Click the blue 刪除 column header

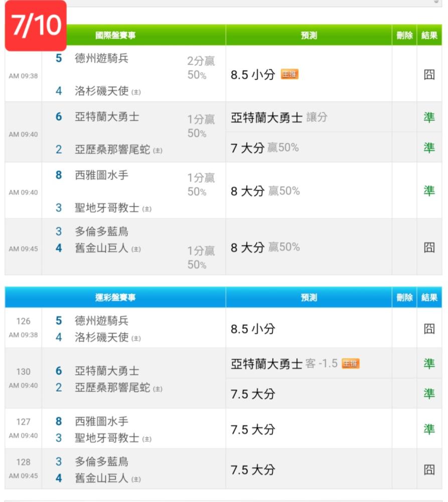(x=404, y=297)
